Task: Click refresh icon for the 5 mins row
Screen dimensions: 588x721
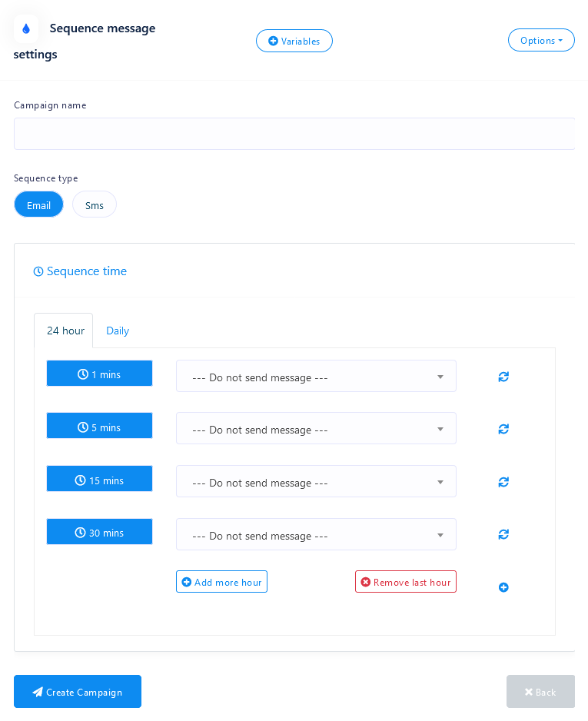Action: (503, 429)
